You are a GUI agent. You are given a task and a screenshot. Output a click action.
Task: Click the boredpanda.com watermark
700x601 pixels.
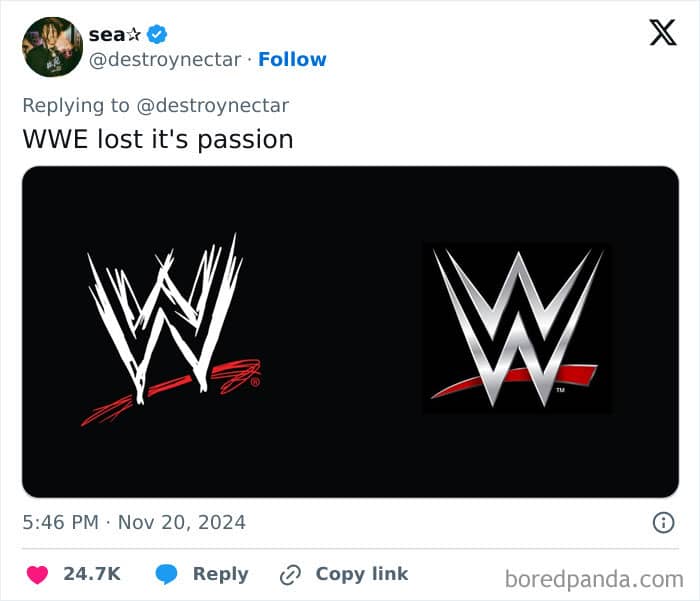click(594, 580)
